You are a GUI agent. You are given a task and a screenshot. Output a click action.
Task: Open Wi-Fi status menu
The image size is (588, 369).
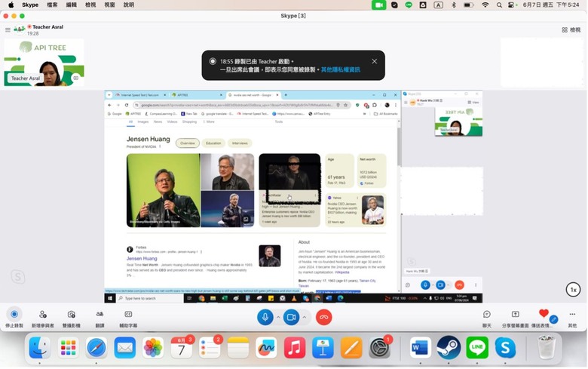tap(485, 5)
